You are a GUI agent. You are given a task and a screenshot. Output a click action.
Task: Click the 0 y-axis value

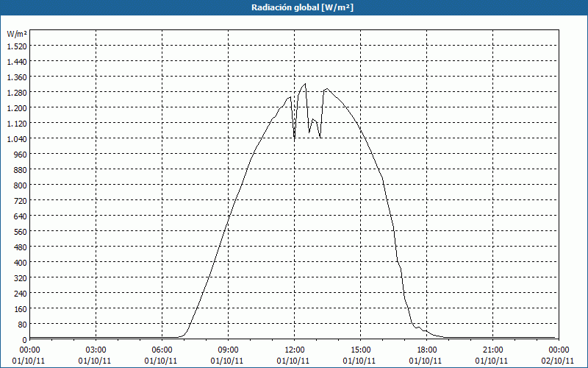point(25,340)
